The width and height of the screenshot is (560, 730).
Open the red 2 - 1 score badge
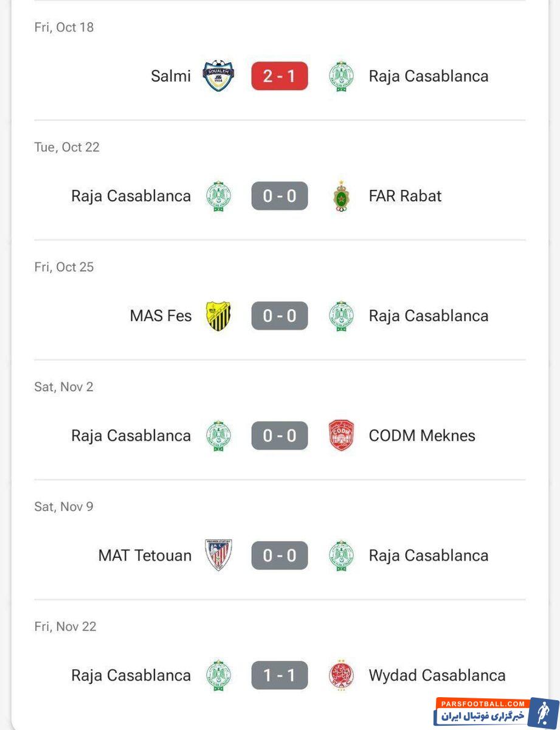(280, 76)
